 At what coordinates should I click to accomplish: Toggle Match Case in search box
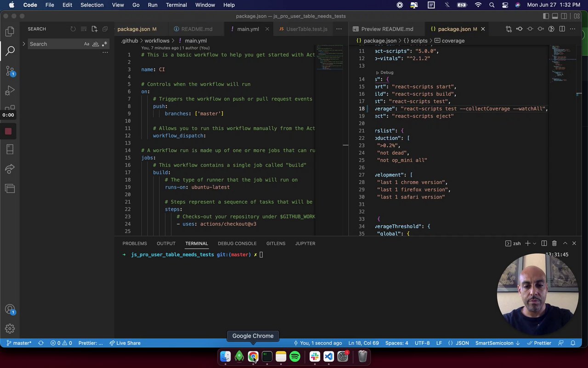pos(86,44)
